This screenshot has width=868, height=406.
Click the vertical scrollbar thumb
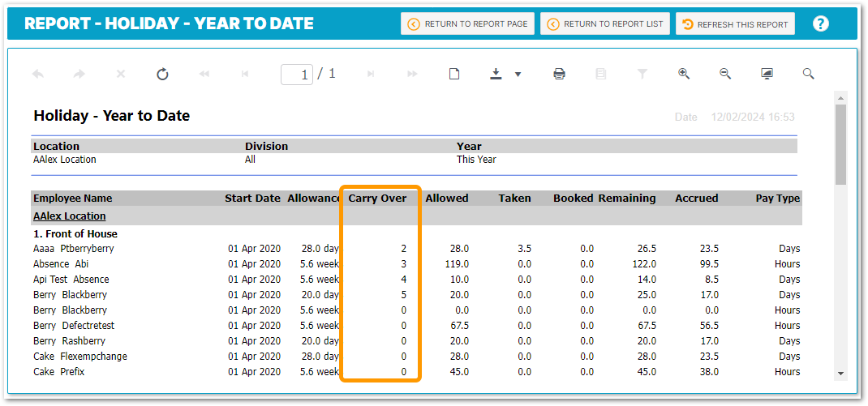pos(841,144)
